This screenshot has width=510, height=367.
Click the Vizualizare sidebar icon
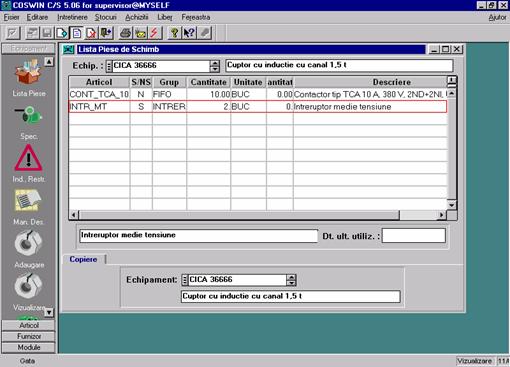pos(28,286)
